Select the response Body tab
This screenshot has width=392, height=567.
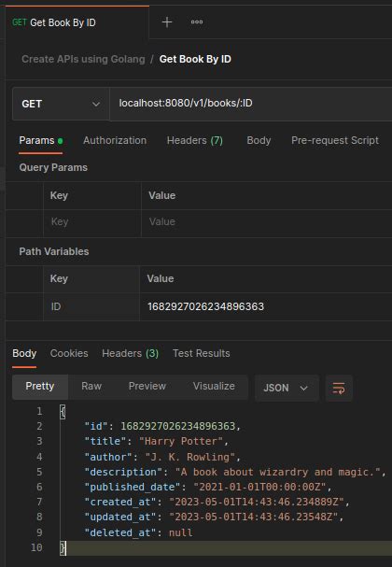[x=24, y=353]
